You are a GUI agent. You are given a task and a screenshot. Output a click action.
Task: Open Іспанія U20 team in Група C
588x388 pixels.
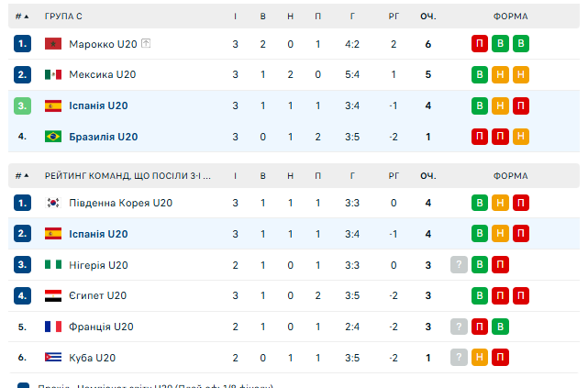point(98,105)
